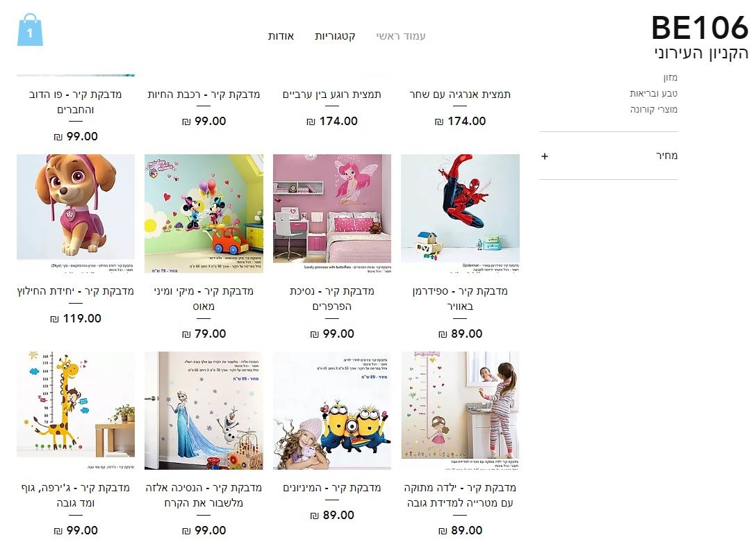Screen dimensions: 756x542
Task: Open the Spiderman wall sticker thumbnail
Action: [x=460, y=213]
